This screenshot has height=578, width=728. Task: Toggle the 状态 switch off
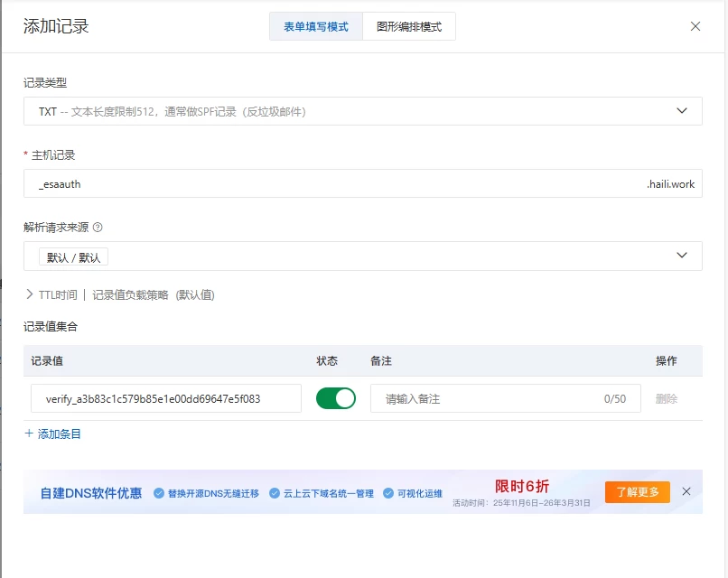pyautogui.click(x=335, y=398)
